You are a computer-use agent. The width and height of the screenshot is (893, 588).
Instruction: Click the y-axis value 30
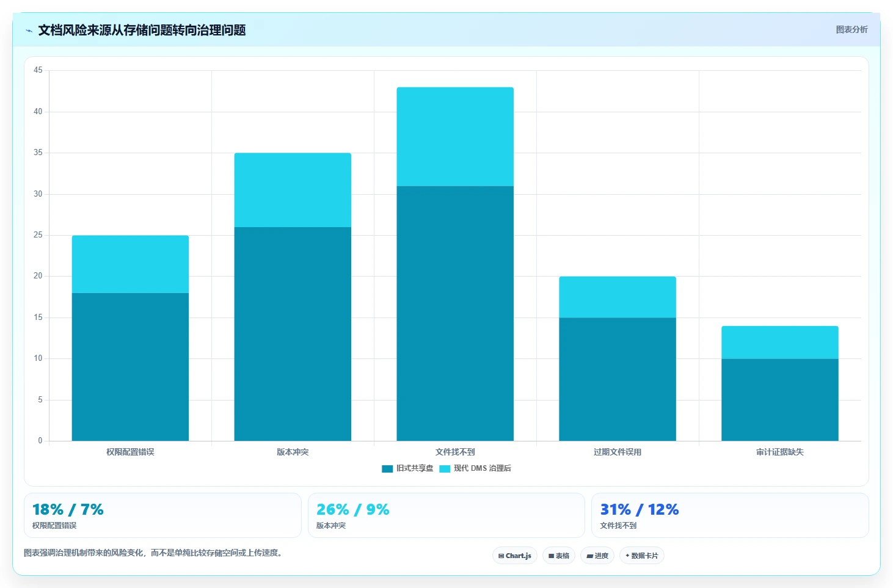(38, 194)
